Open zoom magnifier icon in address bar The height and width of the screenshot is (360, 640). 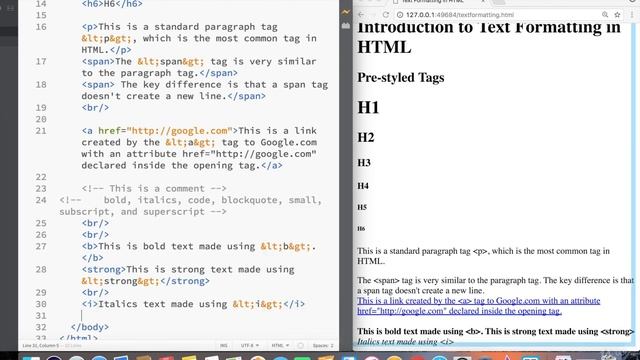point(604,15)
